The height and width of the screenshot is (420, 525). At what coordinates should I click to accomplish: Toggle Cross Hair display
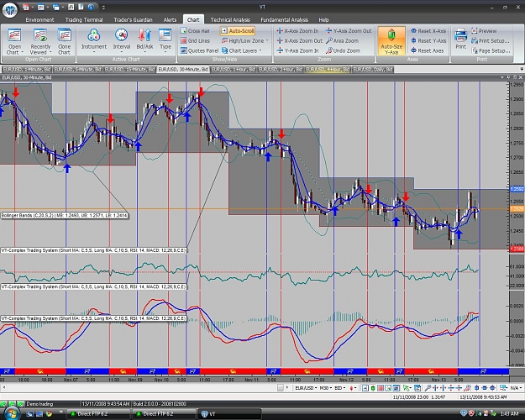[195, 31]
